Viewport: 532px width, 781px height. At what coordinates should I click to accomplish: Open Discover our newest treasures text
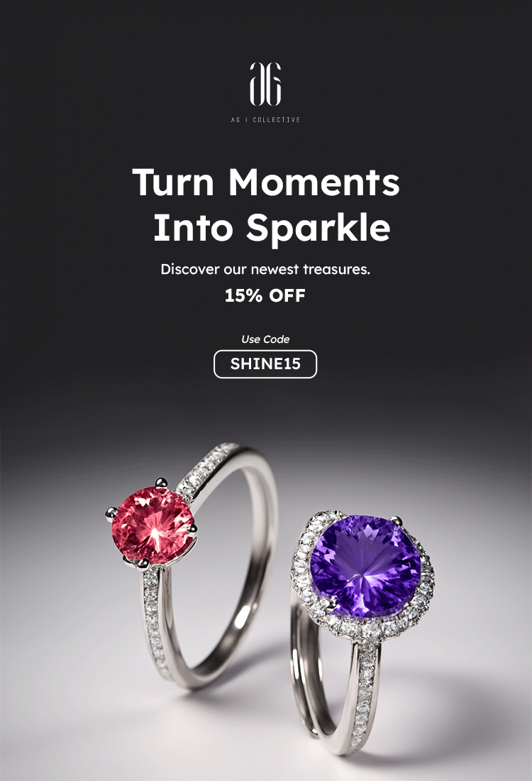click(x=265, y=270)
